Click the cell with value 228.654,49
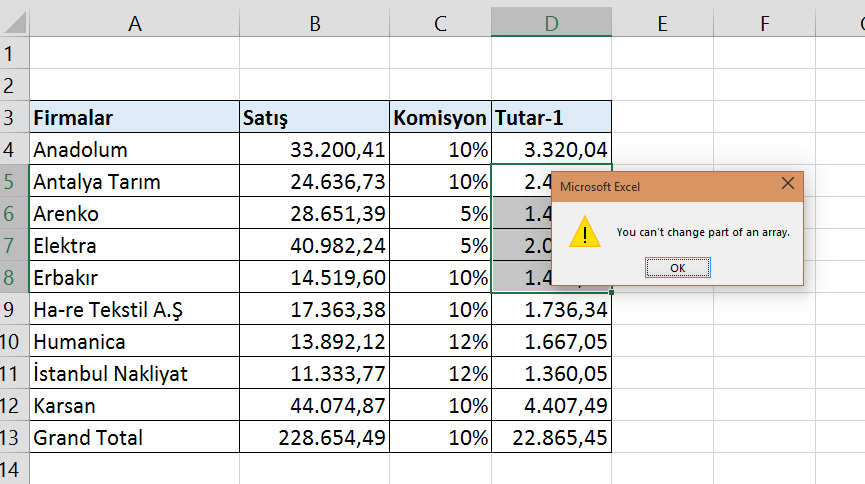 click(314, 438)
